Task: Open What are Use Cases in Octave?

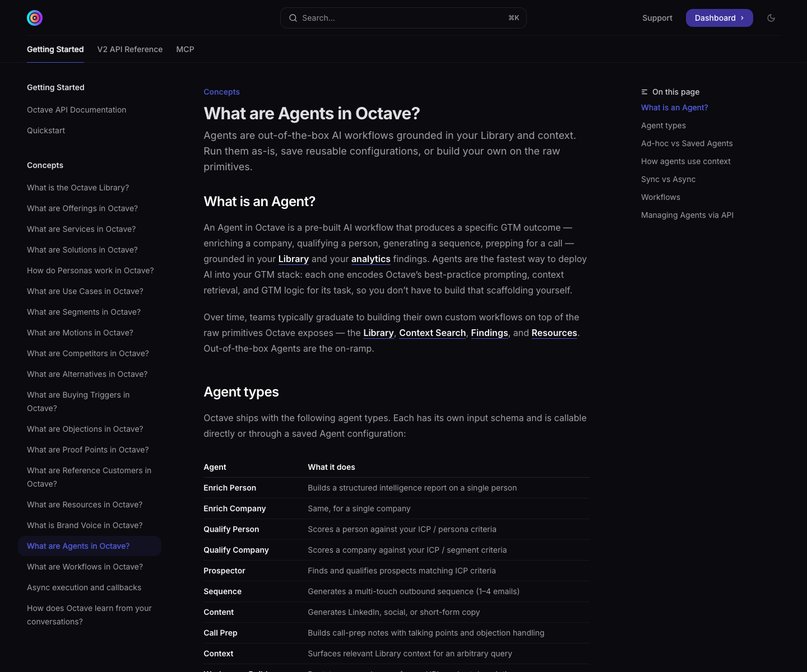Action: coord(85,291)
